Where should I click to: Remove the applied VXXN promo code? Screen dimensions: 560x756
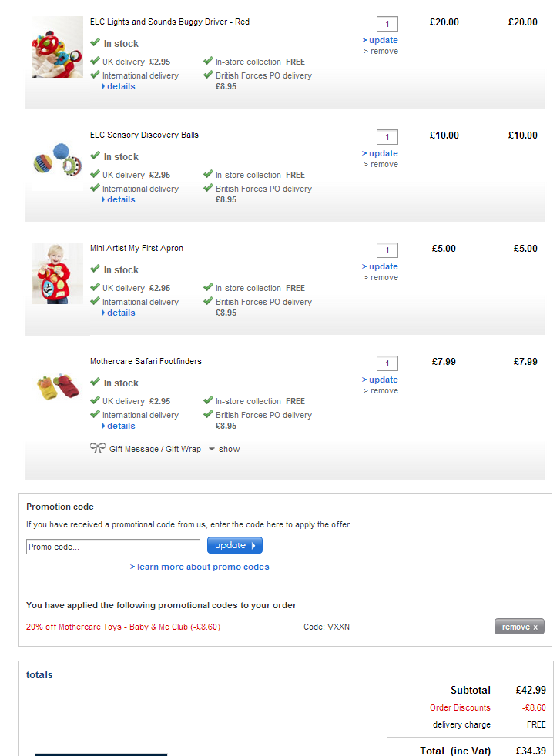pyautogui.click(x=519, y=627)
